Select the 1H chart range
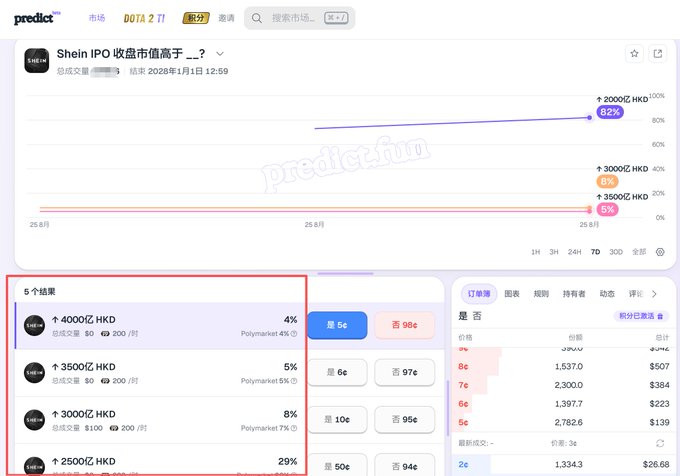Viewport: 680px width, 476px height. pyautogui.click(x=536, y=252)
